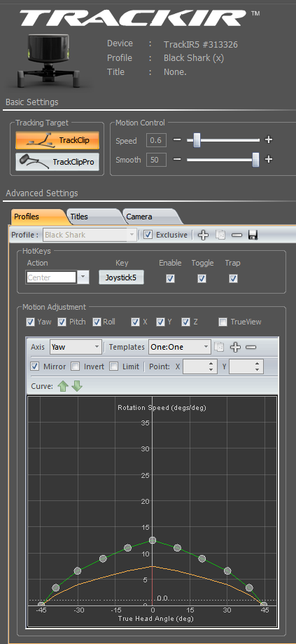Uncheck the Mirror checkbox
Screen dimensions: 296x644
[35, 366]
